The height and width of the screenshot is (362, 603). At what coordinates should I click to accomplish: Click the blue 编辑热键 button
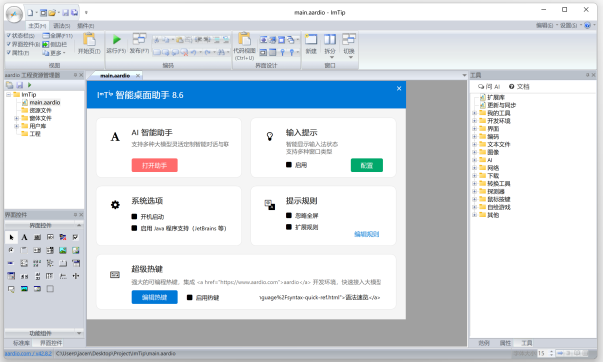tap(155, 297)
